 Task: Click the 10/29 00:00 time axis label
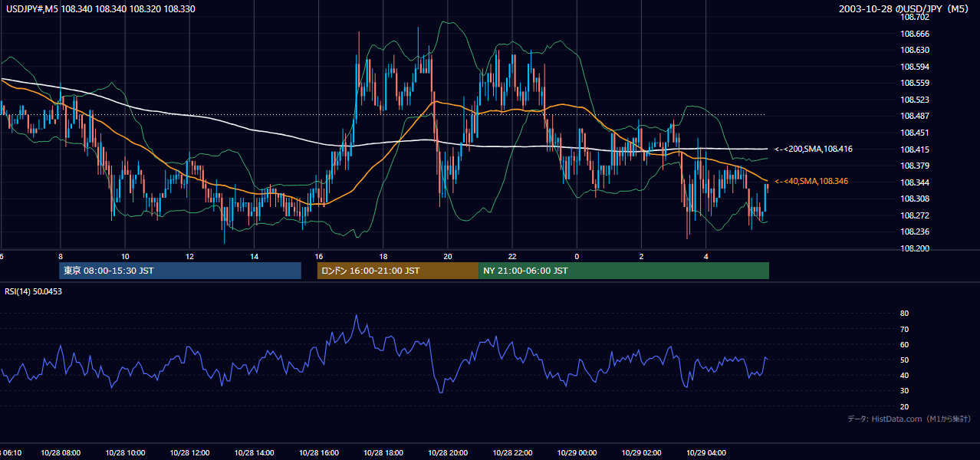coord(577,453)
